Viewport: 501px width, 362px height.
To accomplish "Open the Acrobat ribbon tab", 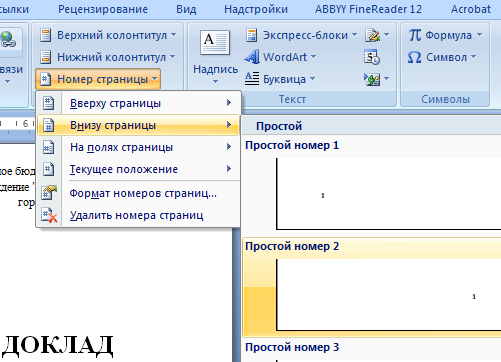I will point(471,9).
